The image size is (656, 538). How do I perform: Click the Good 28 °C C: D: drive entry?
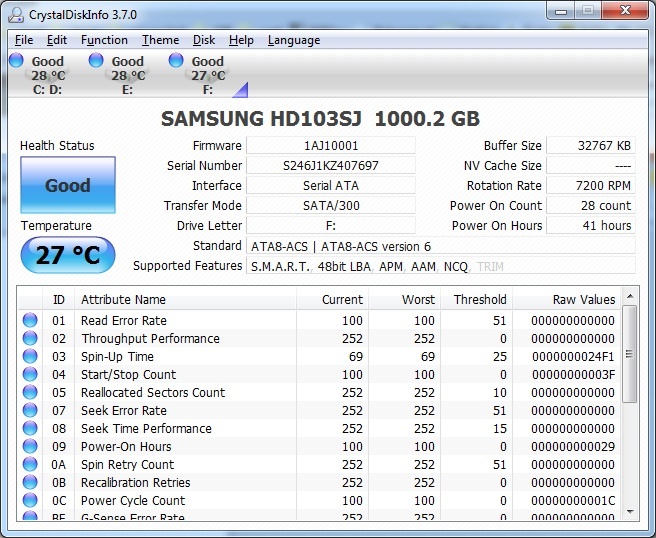48,75
